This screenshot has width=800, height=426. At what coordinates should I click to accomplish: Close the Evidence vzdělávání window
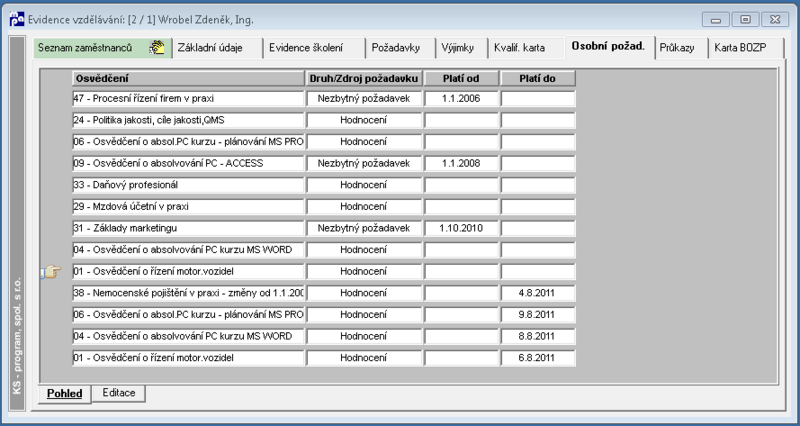click(x=775, y=19)
